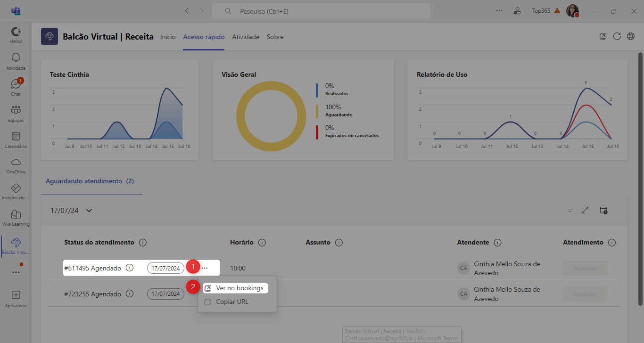The width and height of the screenshot is (644, 343).
Task: Click Atender button for 10:00 appointment
Action: (585, 269)
